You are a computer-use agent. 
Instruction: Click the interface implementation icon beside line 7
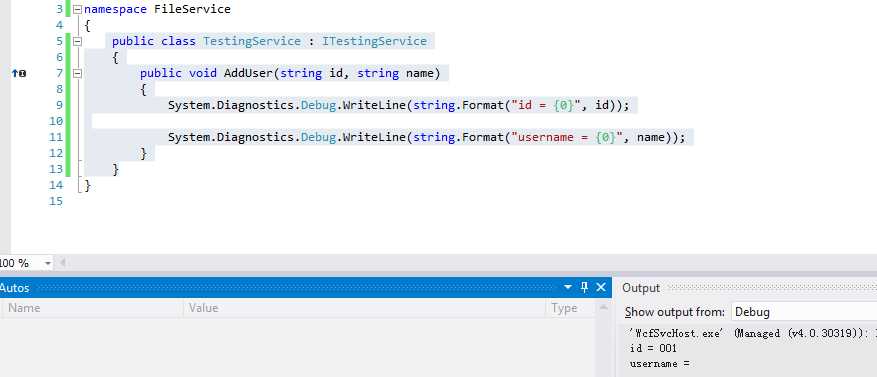[x=19, y=73]
